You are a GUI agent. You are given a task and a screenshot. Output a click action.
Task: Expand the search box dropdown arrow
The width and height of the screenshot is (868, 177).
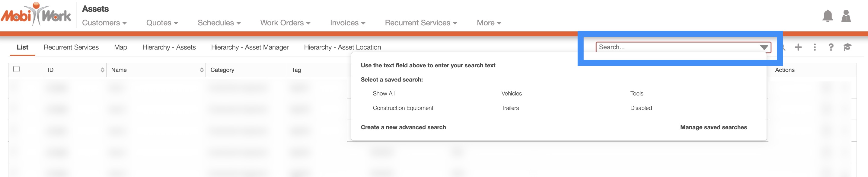click(764, 47)
